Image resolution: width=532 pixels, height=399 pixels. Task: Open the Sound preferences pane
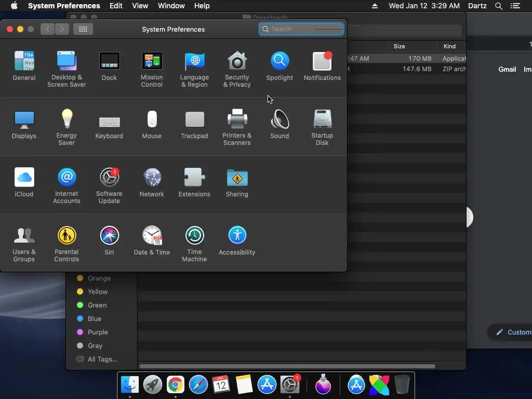click(280, 124)
